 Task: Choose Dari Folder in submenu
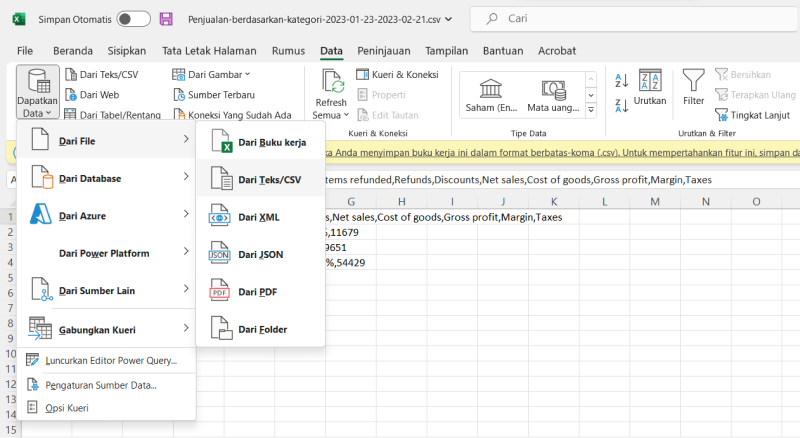pos(261,329)
